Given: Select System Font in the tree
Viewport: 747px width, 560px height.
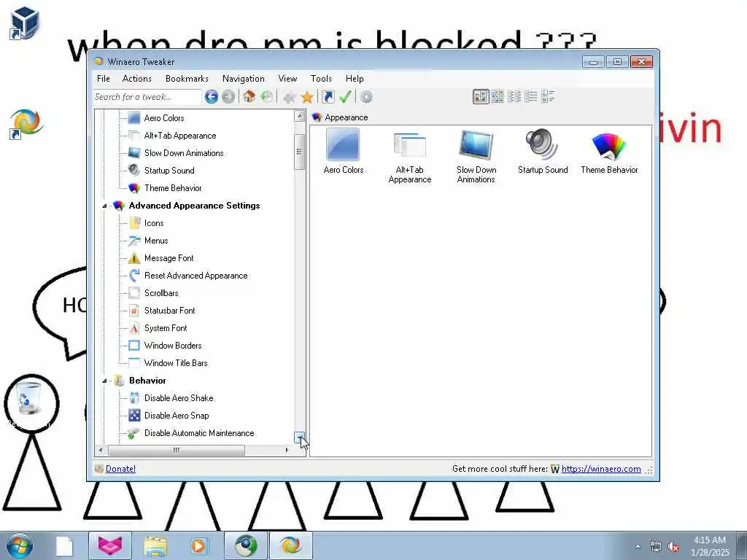Looking at the screenshot, I should pos(166,328).
